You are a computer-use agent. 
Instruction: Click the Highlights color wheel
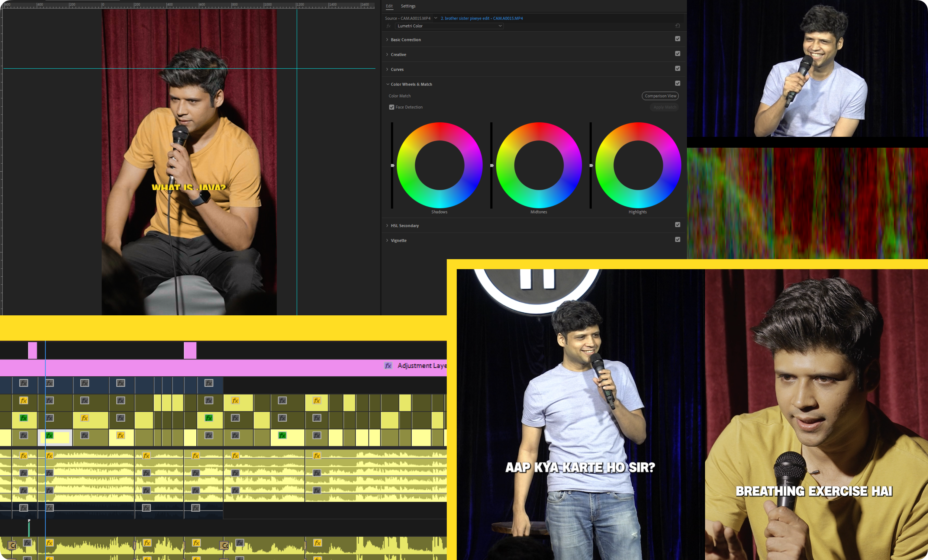click(638, 165)
